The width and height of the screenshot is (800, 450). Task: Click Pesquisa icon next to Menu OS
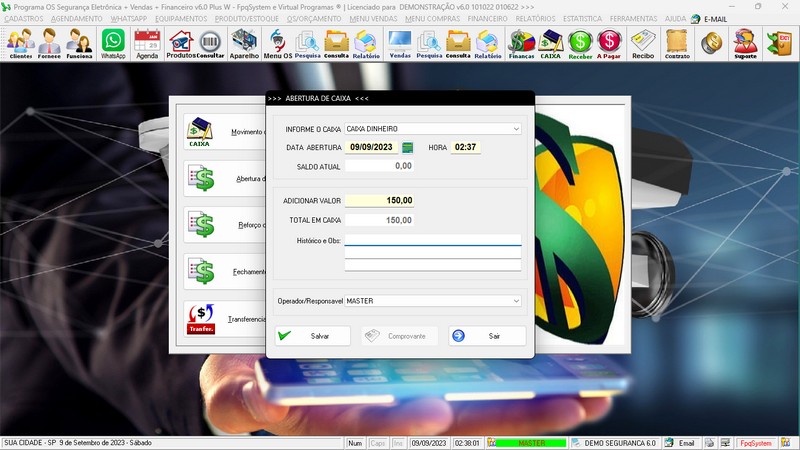point(308,44)
